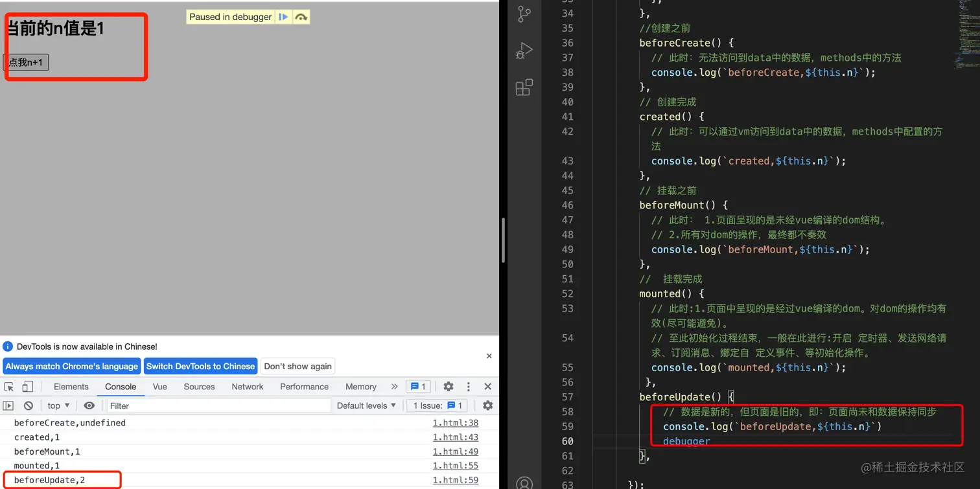Open the Vue devtools tab
This screenshot has height=489, width=980.
[x=160, y=387]
